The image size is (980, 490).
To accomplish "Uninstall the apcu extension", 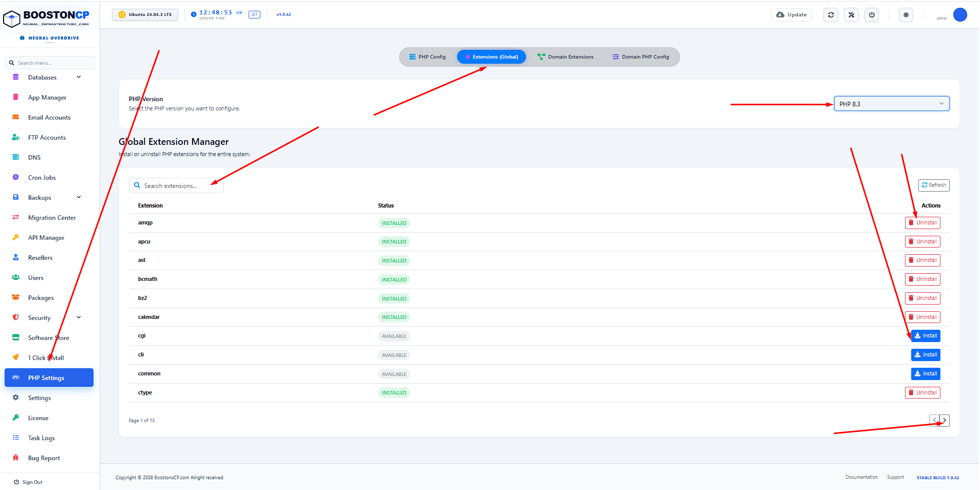I will coord(922,242).
